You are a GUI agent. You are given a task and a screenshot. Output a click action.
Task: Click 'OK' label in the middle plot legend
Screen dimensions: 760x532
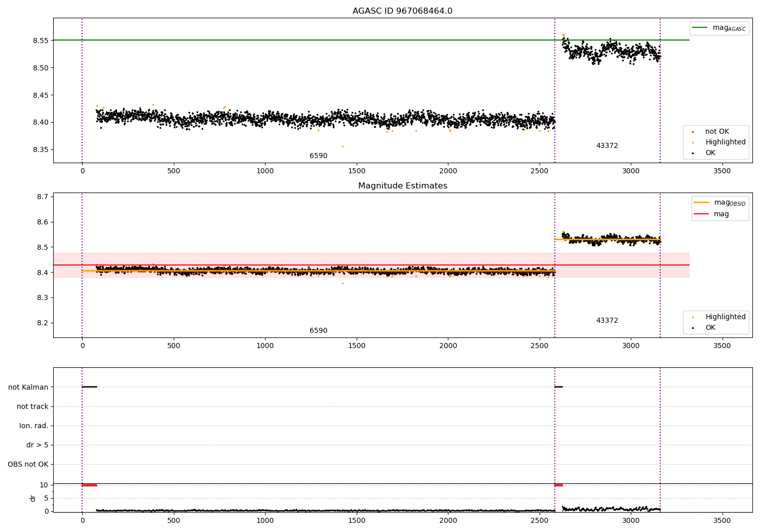(x=710, y=328)
